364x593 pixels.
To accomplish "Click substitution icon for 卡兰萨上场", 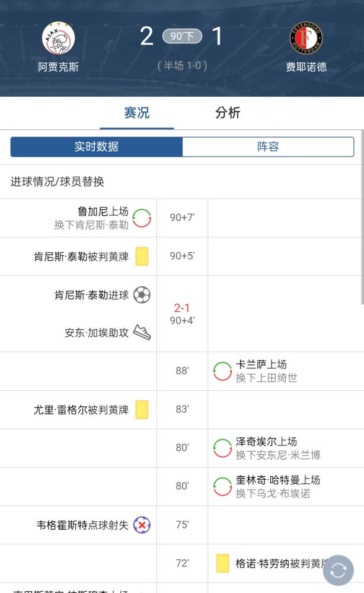I will point(222,371).
